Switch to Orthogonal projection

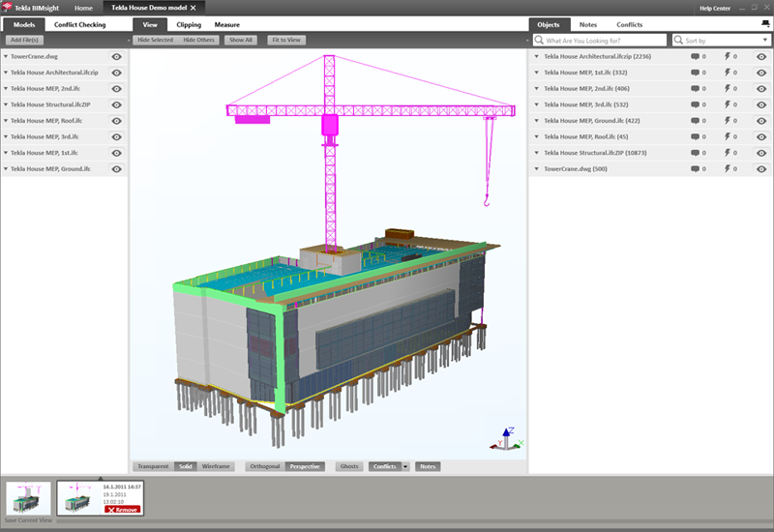coord(265,466)
